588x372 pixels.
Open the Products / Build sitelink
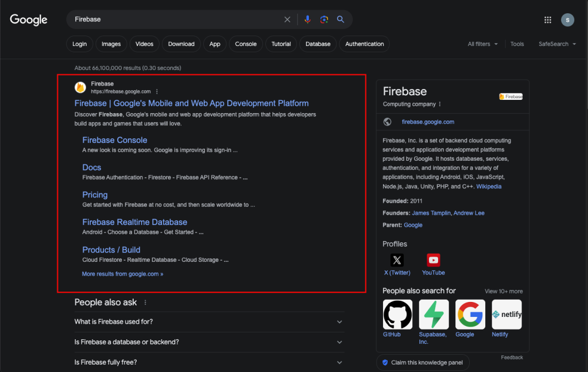coord(111,250)
